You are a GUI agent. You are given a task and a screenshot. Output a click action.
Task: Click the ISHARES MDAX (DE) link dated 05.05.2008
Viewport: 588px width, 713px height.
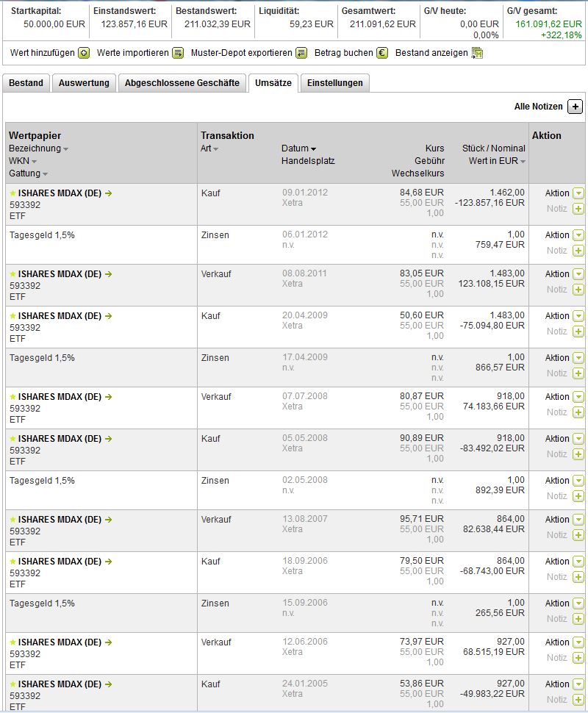coord(60,439)
